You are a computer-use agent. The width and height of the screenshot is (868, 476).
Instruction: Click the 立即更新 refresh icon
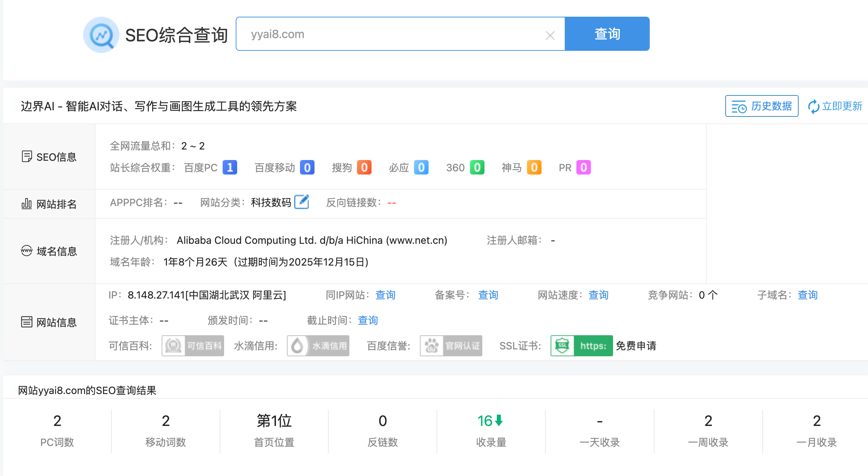(813, 107)
